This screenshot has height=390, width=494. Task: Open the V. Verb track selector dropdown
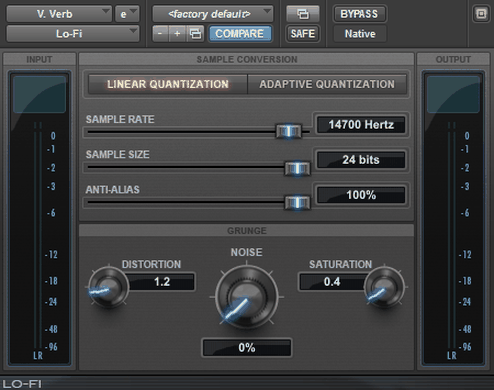coord(59,14)
